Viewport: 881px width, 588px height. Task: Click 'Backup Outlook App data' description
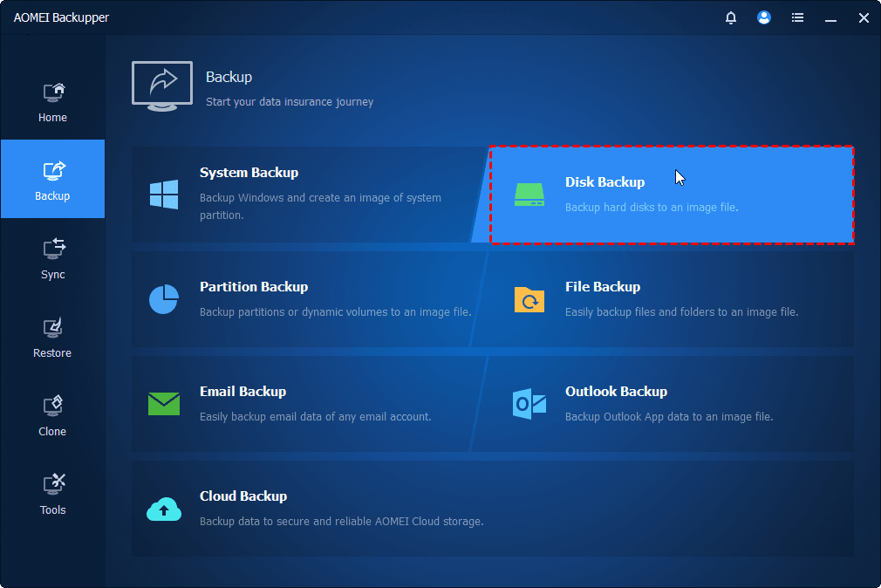pos(669,416)
